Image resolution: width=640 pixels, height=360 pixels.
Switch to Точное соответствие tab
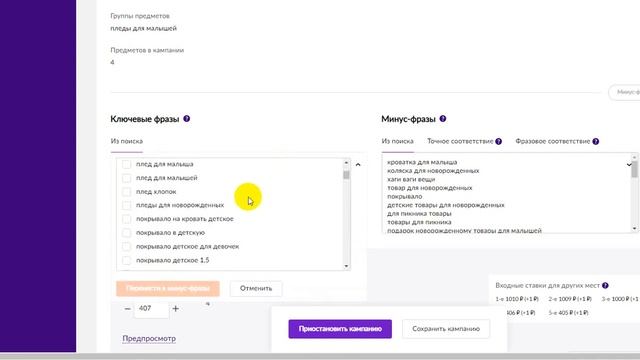pyautogui.click(x=460, y=141)
